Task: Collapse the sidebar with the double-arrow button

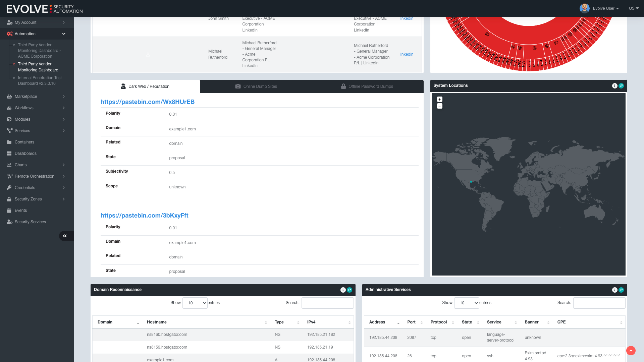Action: [x=65, y=236]
